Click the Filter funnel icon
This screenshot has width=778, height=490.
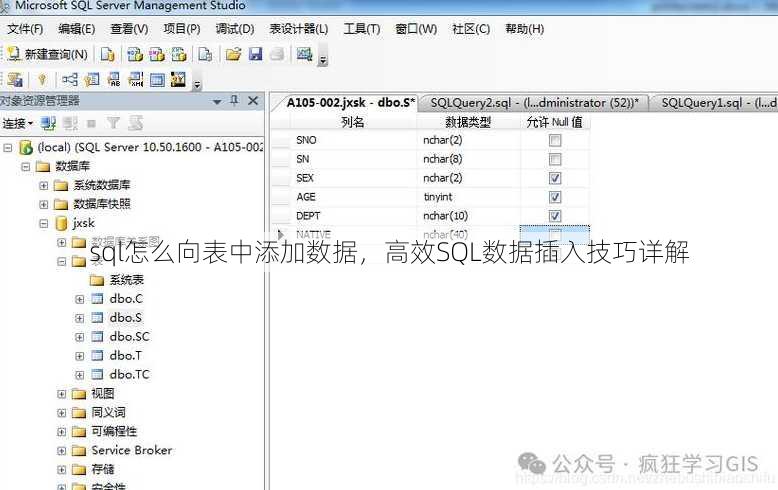coord(114,123)
